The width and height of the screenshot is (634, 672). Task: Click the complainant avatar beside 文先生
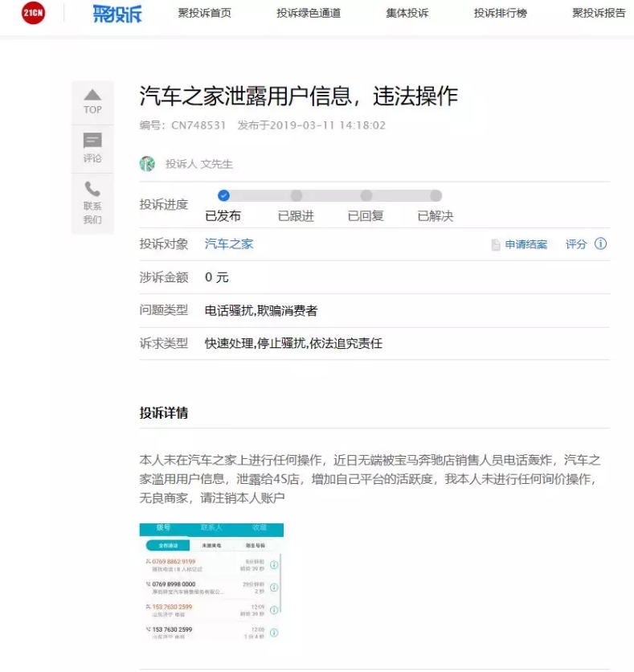[147, 163]
